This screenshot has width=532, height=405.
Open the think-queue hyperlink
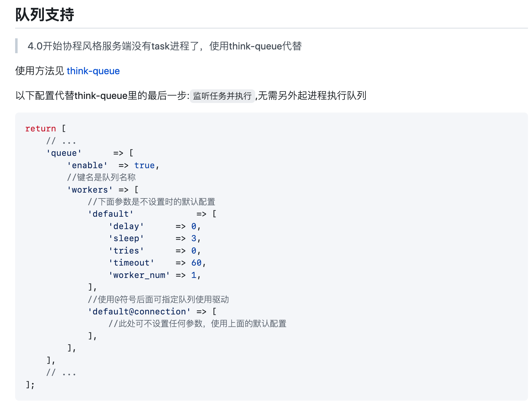(x=93, y=71)
